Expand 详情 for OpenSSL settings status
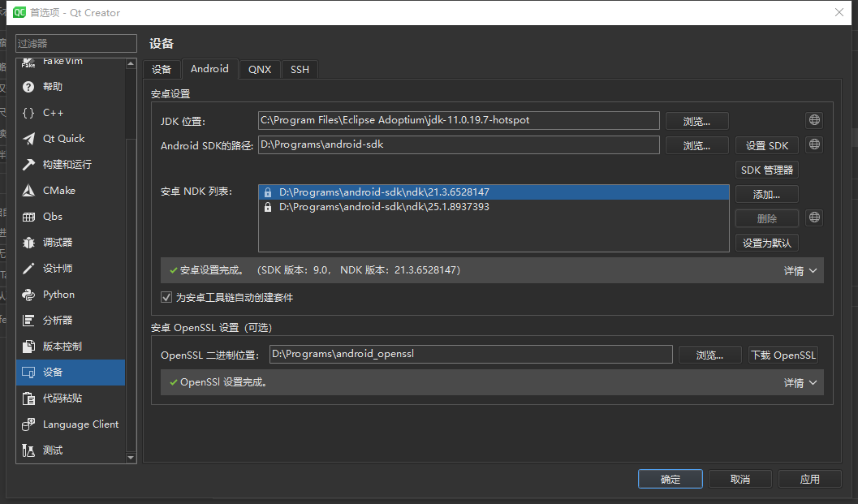This screenshot has width=858, height=504. [800, 383]
